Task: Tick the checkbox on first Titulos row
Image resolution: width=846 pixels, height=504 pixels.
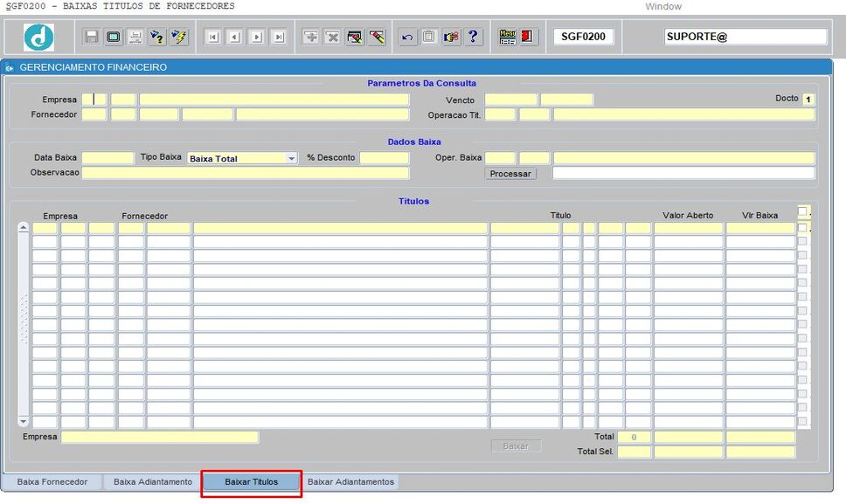Action: [802, 227]
